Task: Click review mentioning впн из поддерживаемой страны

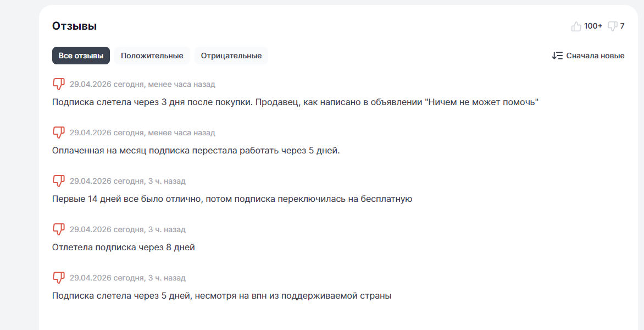Action: [x=221, y=296]
